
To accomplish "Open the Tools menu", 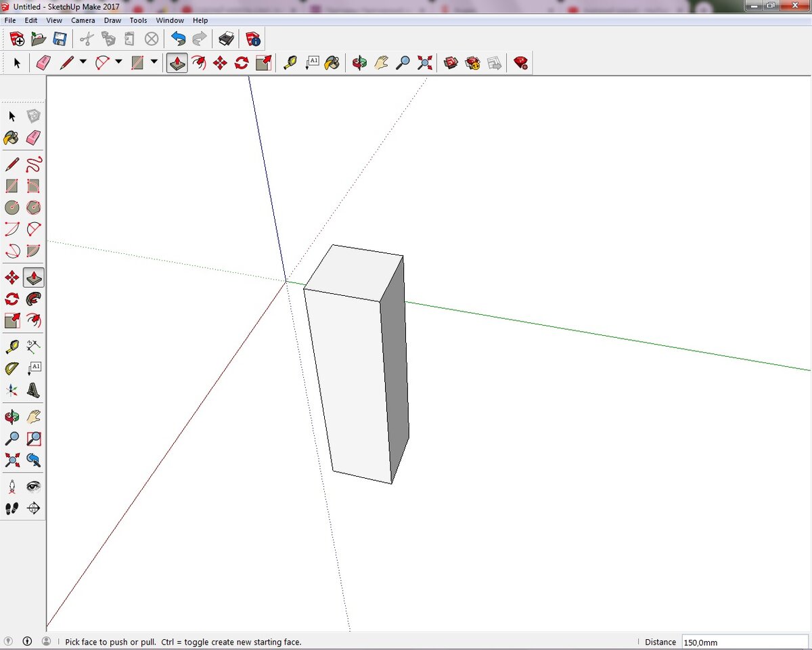I will pyautogui.click(x=138, y=20).
